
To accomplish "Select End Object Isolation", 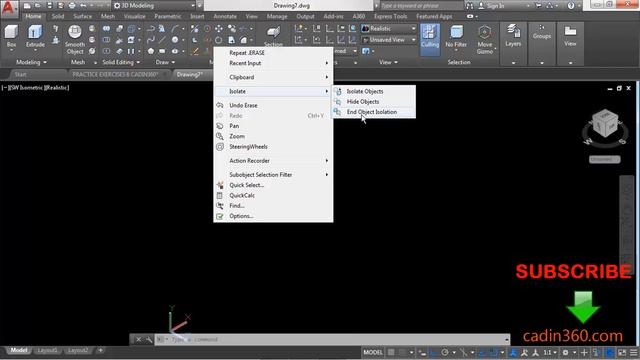I will click(374, 112).
